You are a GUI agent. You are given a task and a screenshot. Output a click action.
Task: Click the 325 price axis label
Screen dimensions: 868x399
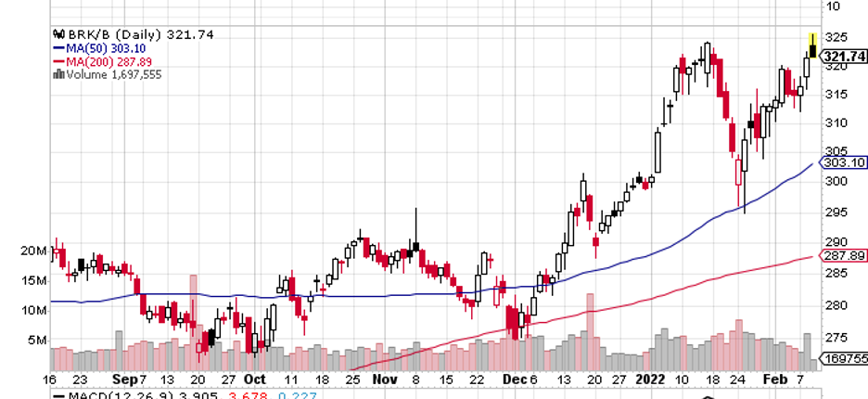pos(836,37)
